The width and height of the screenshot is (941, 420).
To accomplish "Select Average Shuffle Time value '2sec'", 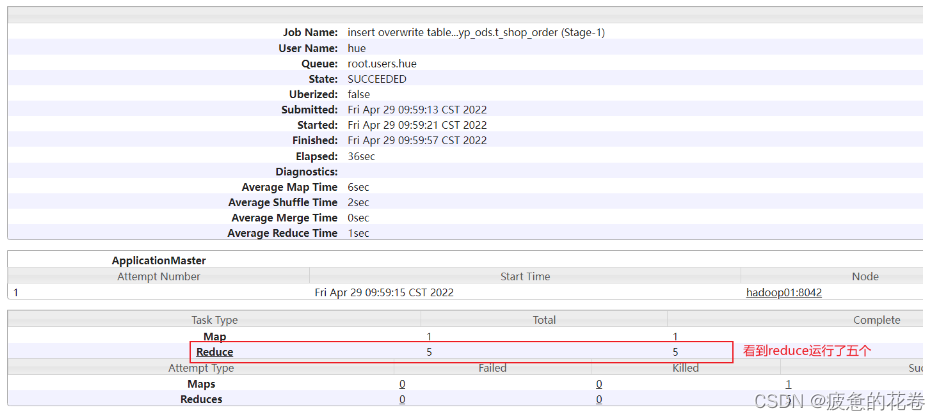I will [358, 202].
